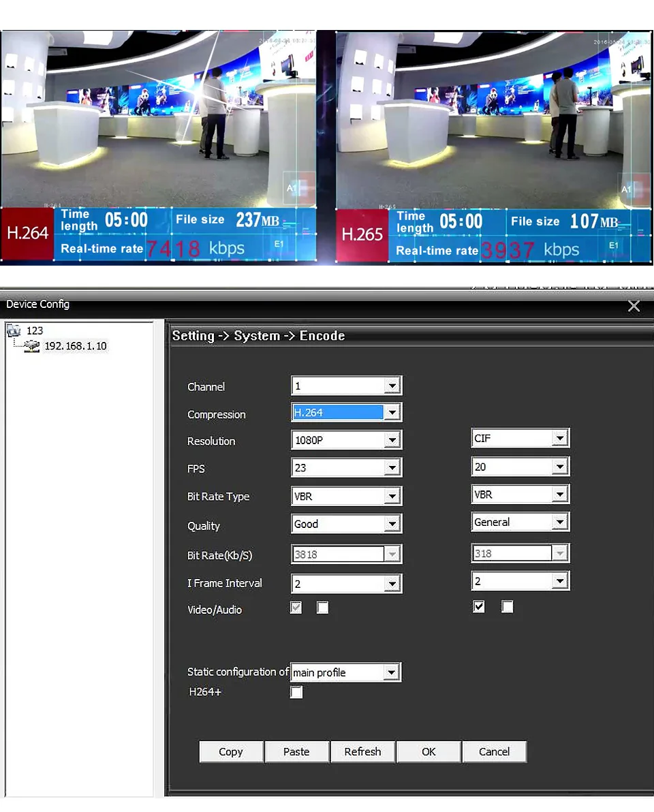Select the camera icon beside 192.168.1.10

(x=32, y=346)
